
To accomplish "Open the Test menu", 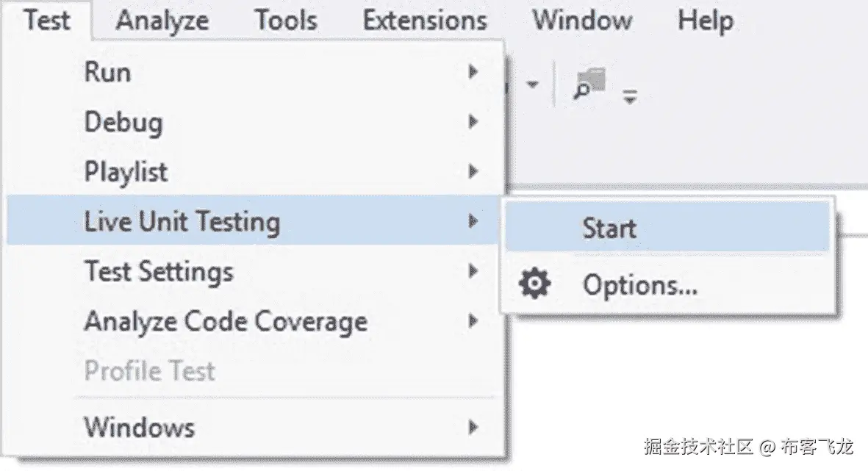I will 47,20.
